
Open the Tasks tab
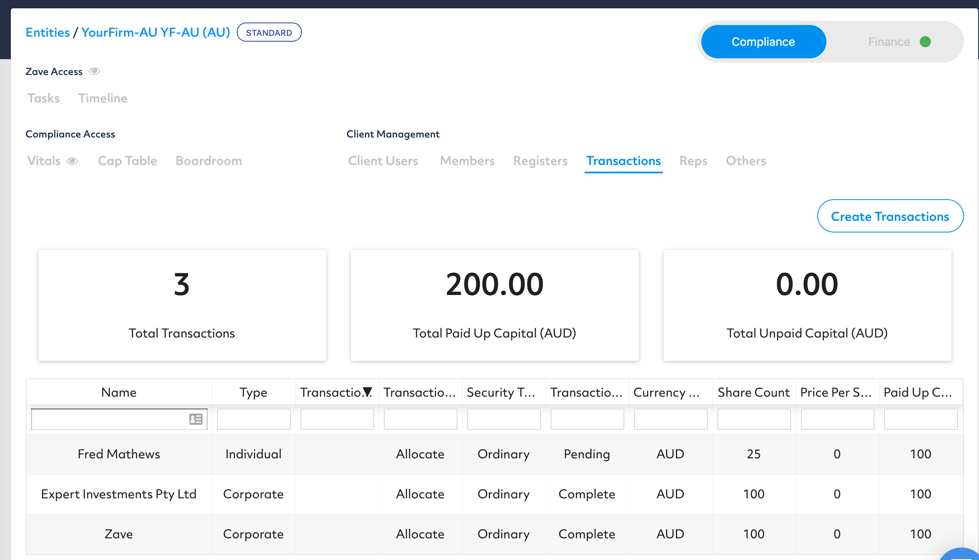[44, 98]
